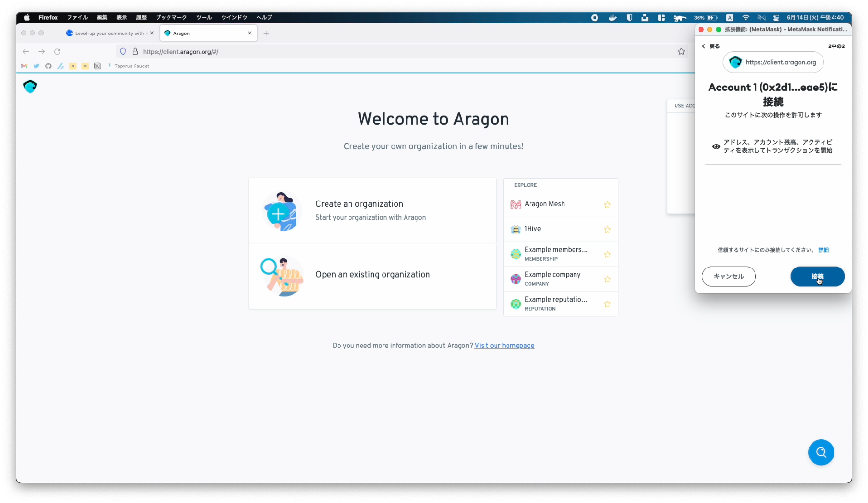
Task: Open the Notion bookmark icon
Action: coord(97,66)
